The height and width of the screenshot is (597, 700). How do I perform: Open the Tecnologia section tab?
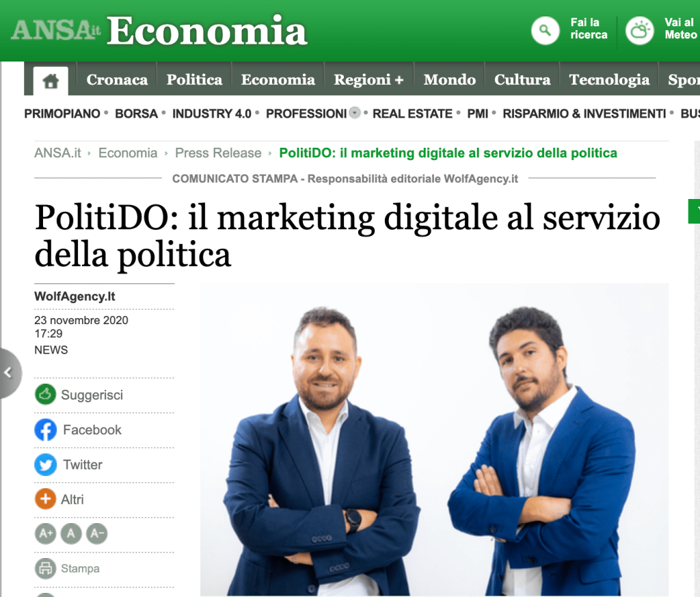pyautogui.click(x=609, y=79)
